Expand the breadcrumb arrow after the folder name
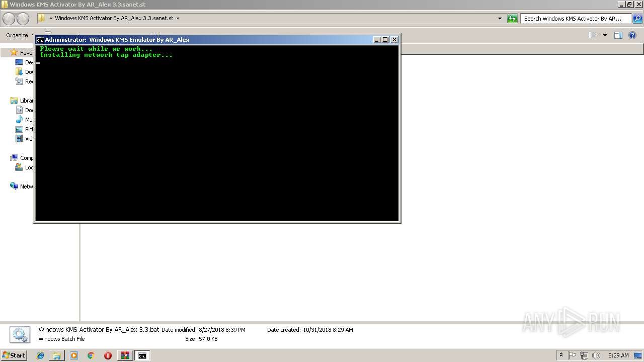The image size is (644, 362). (x=178, y=18)
